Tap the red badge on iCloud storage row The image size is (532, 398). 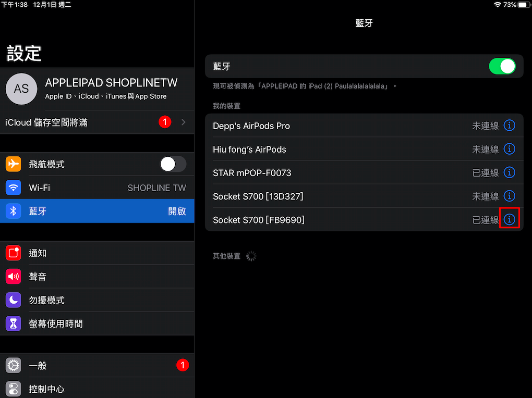click(x=165, y=122)
